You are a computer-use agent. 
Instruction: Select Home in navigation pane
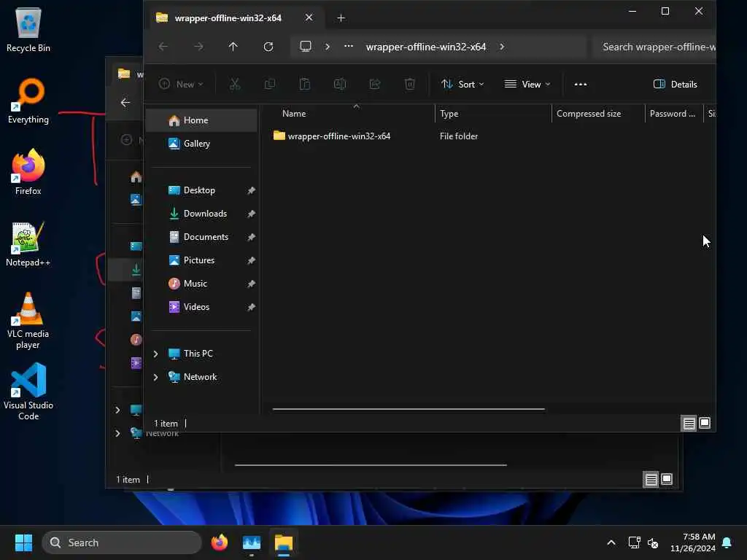click(201, 120)
